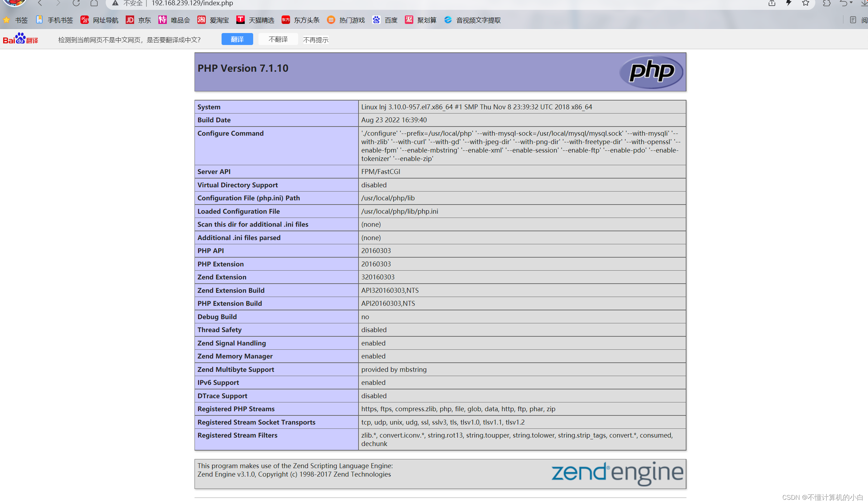Open the downloads icon
The height and width of the screenshot is (504, 868).
(x=864, y=3)
